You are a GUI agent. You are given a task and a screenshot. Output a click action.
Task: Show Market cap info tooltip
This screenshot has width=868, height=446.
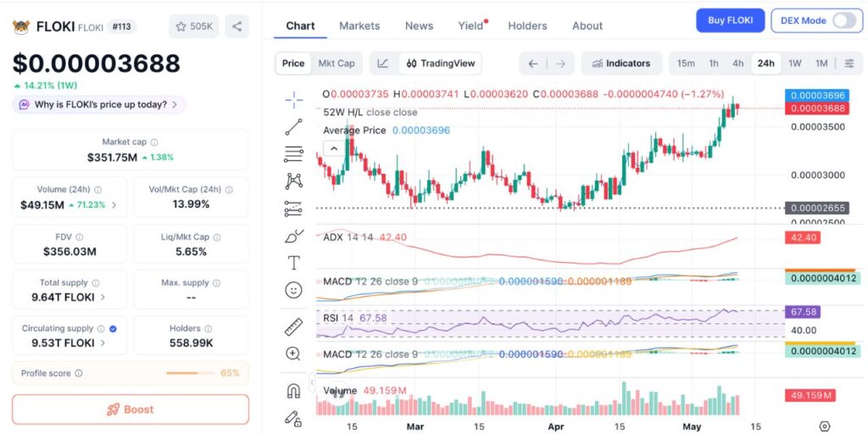click(x=154, y=142)
